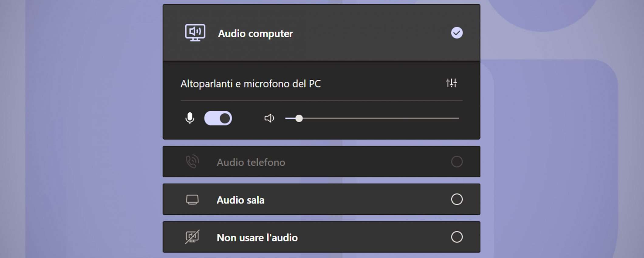
Task: Click the Audio telefono radio circle
Action: 457,162
